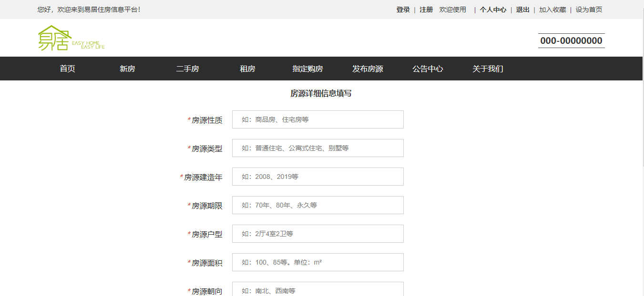Screen dimensions: 644x296
Task: Open the 关于我们 about us page
Action: pos(487,69)
